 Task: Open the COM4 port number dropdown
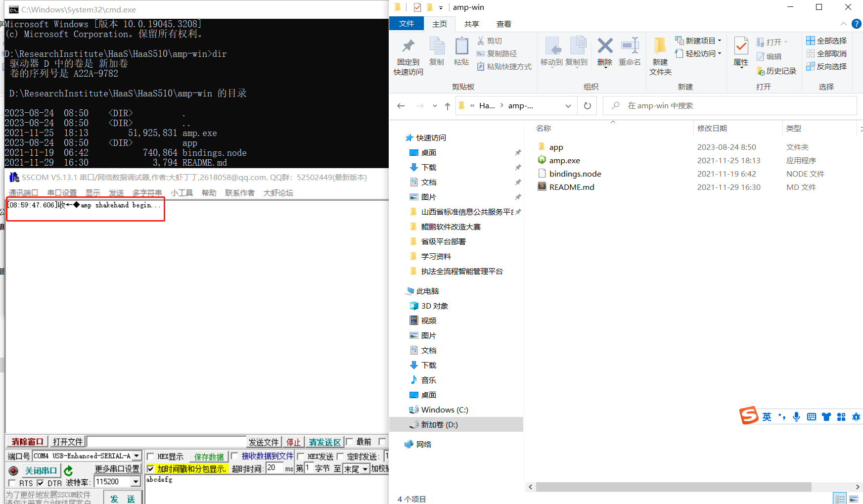tap(136, 456)
